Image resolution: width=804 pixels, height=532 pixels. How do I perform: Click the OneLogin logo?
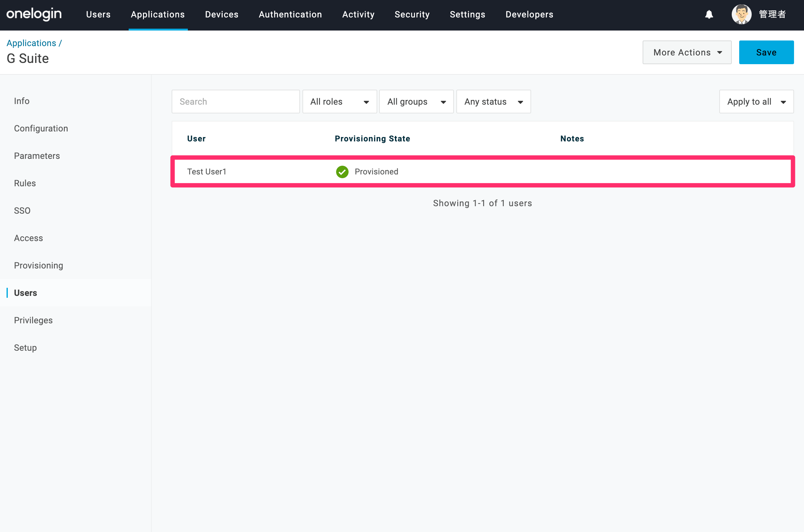point(34,14)
